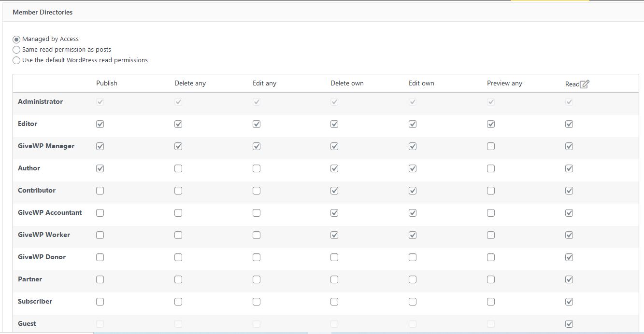
Task: Select Use the default WordPress read permissions
Action: 16,60
